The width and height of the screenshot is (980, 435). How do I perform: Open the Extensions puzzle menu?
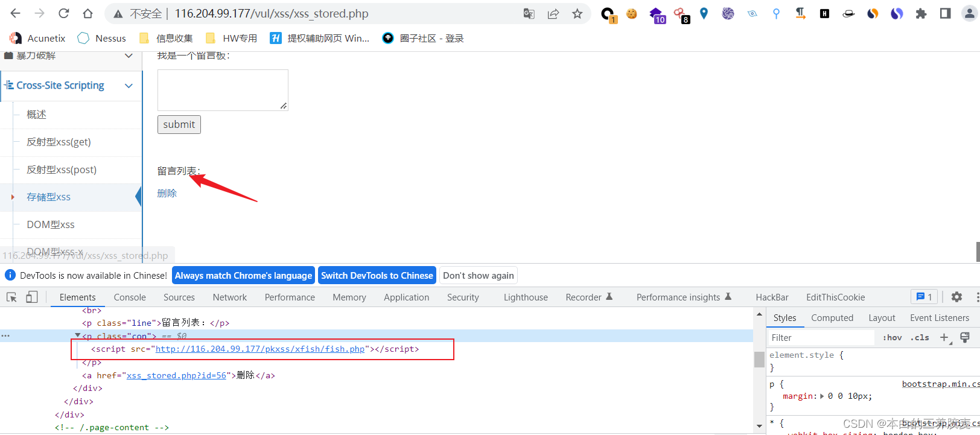[x=921, y=13]
